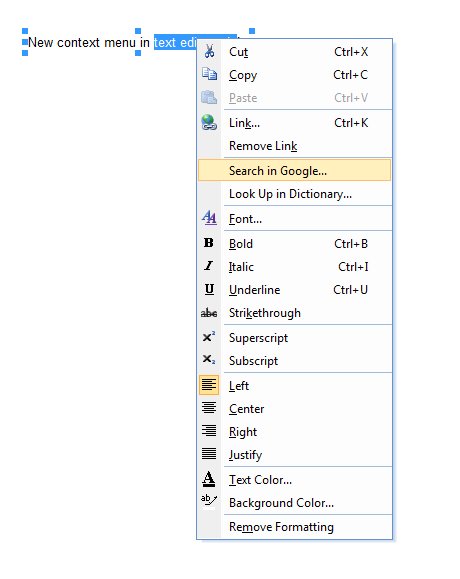
Task: Open Background Color dialog
Action: [x=295, y=502]
